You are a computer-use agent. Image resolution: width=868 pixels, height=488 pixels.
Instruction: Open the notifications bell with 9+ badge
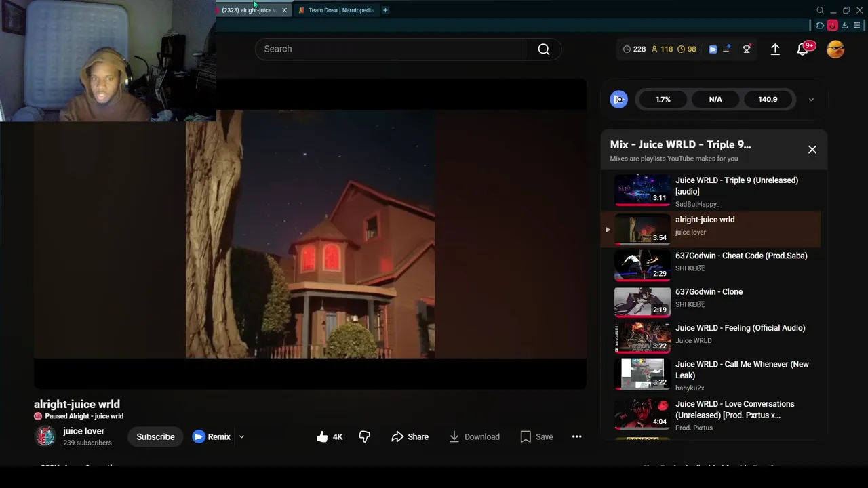pyautogui.click(x=803, y=49)
